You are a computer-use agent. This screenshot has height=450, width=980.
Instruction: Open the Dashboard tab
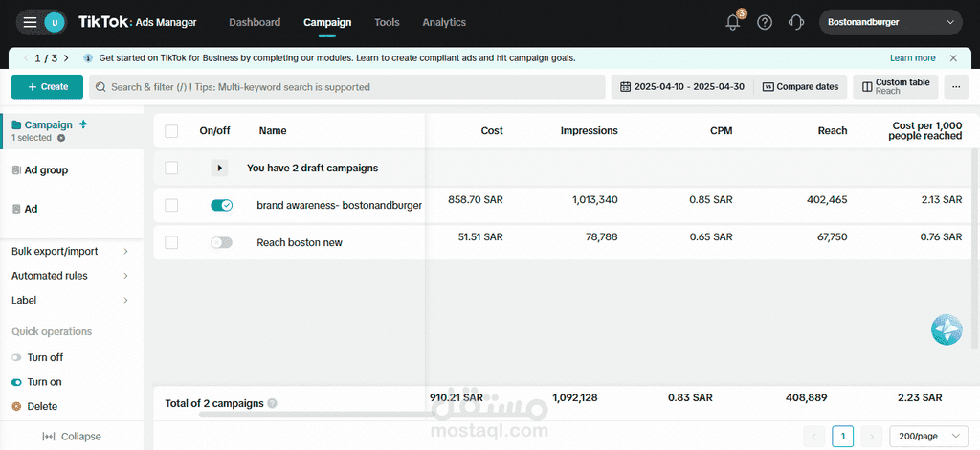pyautogui.click(x=255, y=23)
